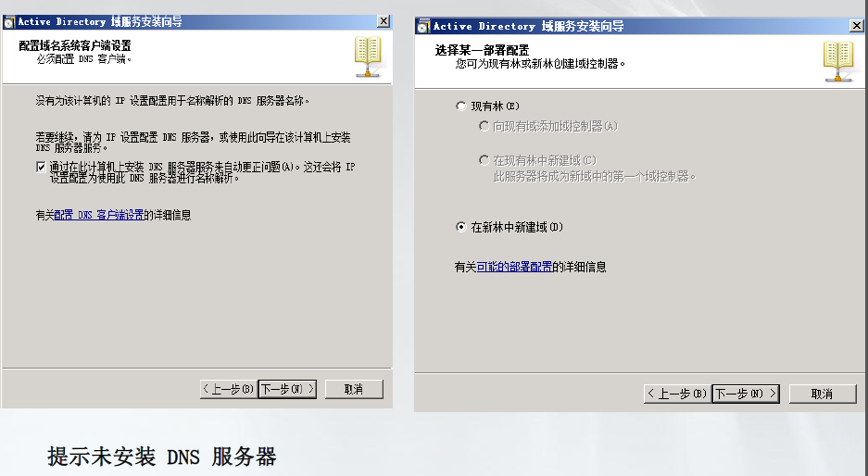The width and height of the screenshot is (868, 476).
Task: Go to 上一步 in the DNS client dialog
Action: pos(229,389)
